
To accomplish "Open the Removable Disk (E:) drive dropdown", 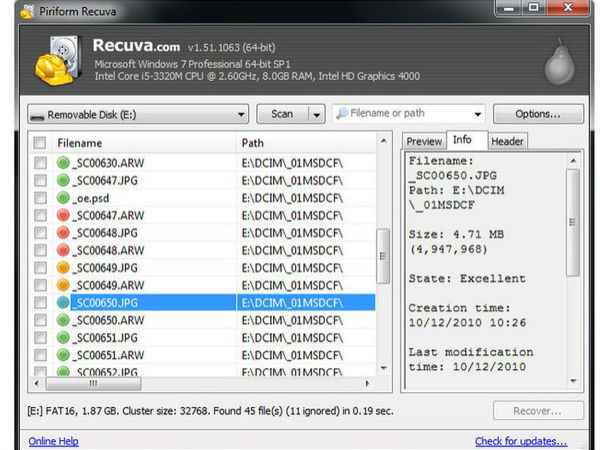I will tap(136, 114).
